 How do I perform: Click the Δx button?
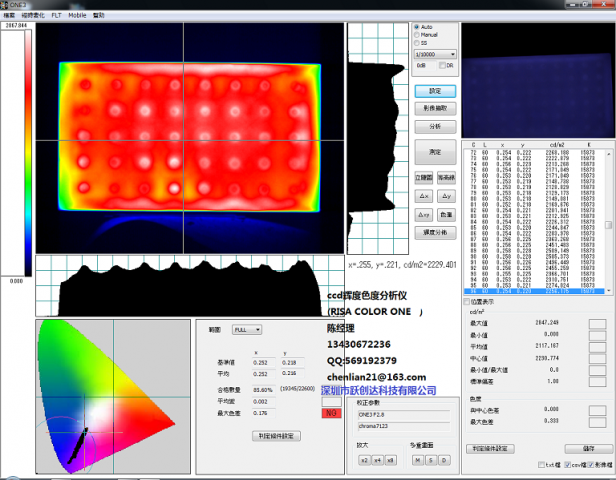424,197
